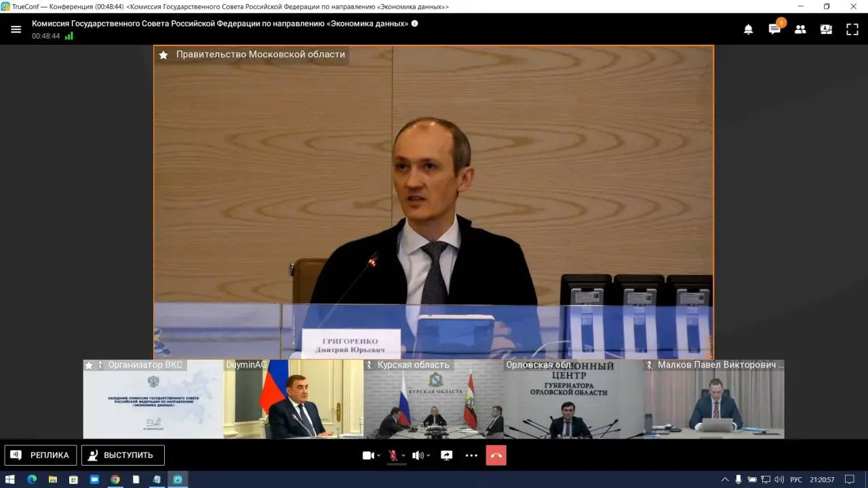Enter fullscreen mode
Screen dimensions: 868x488
852,29
